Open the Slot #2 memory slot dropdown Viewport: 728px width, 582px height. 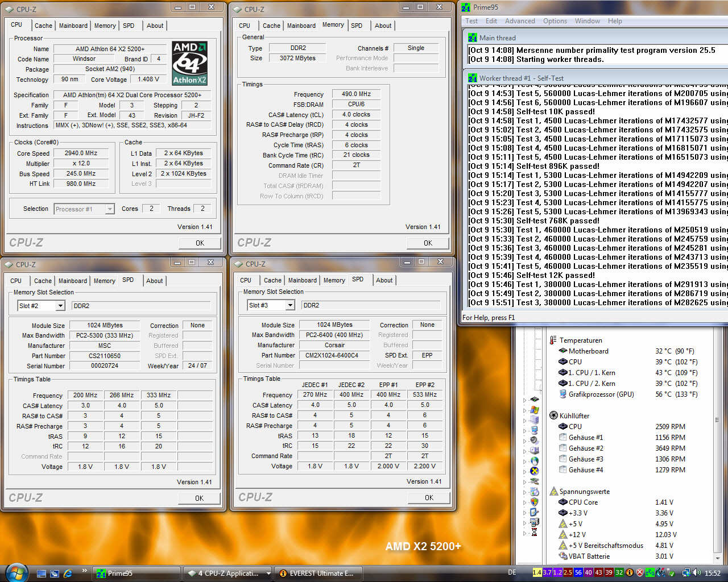[60, 306]
